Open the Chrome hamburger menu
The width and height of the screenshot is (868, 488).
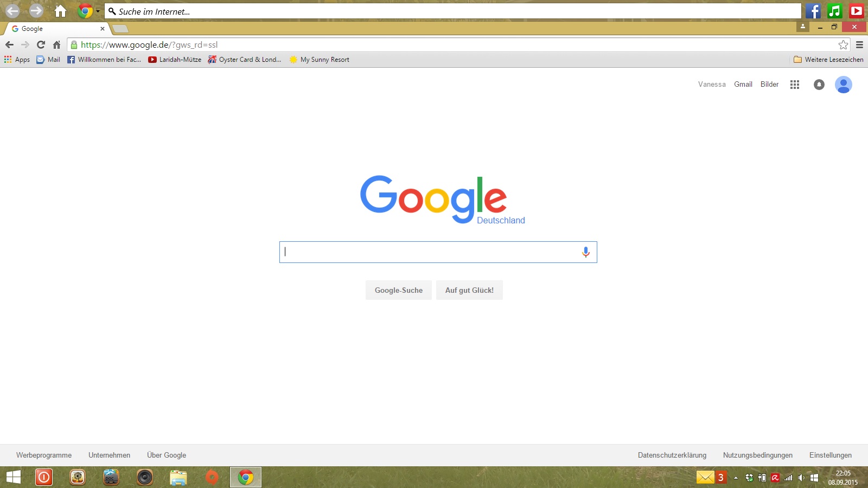pos(859,45)
